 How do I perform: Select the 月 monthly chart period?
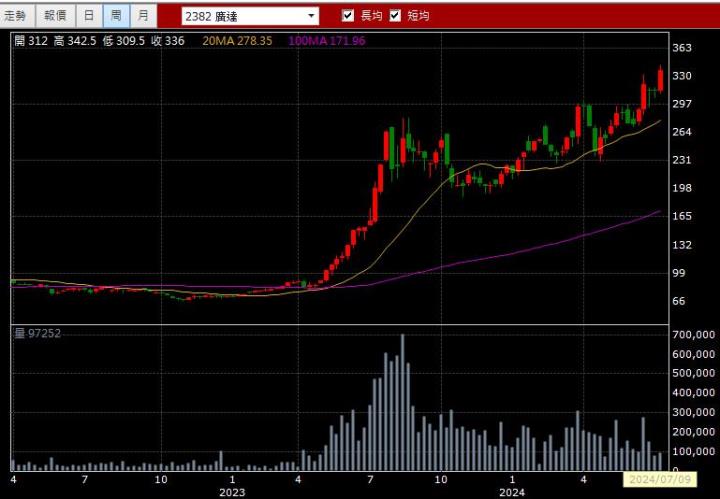(144, 16)
